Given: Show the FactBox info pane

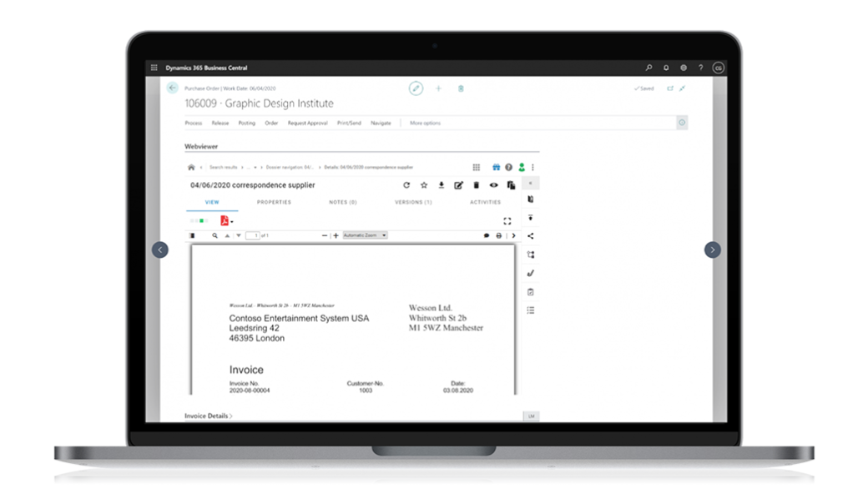Looking at the screenshot, I should tap(682, 123).
